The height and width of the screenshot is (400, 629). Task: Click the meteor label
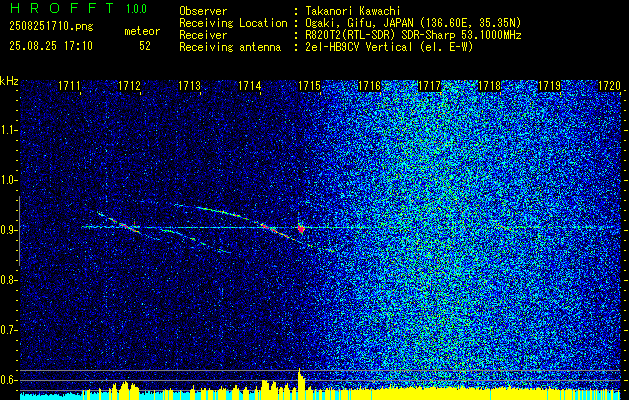tap(142, 31)
